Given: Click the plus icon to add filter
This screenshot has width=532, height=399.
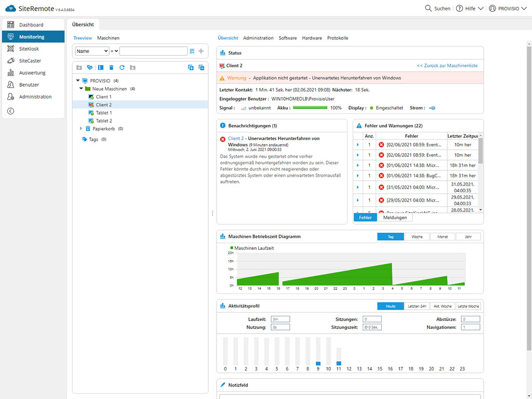Looking at the screenshot, I should pyautogui.click(x=201, y=51).
